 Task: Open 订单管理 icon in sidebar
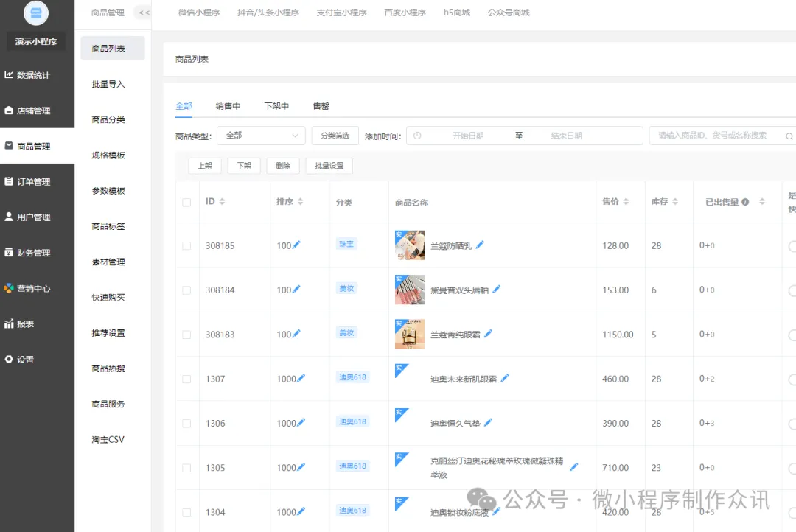point(9,181)
